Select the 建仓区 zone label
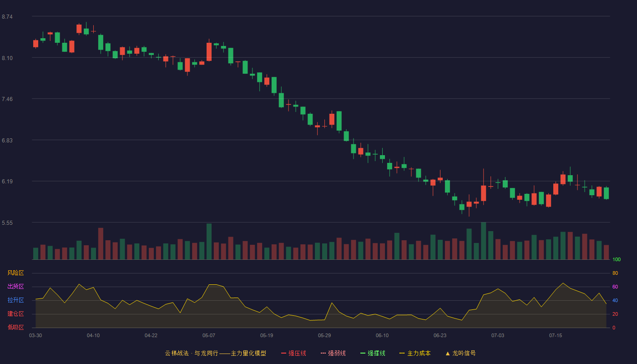Screen dimensions: 637x364 tap(15, 314)
